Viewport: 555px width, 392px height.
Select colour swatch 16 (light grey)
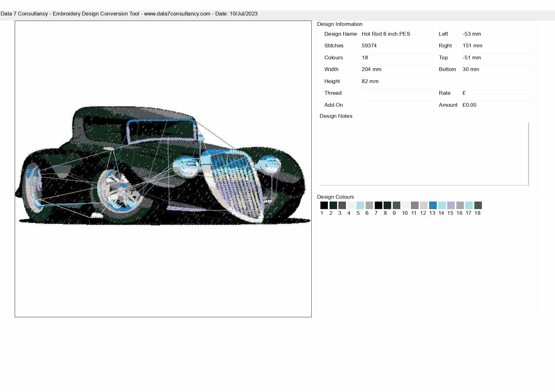pos(460,205)
